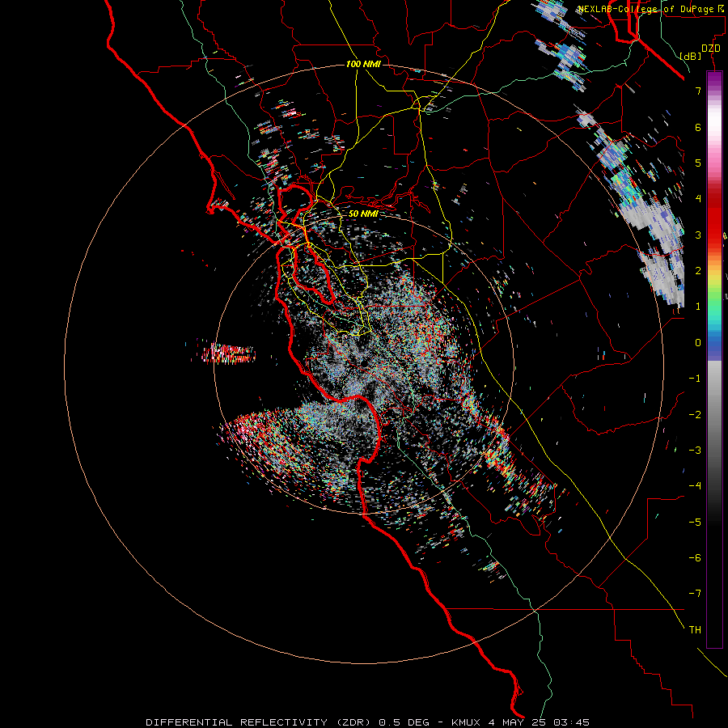Click the DIFFERENTIAL REFLECTIVITY (ZDR) caption text
This screenshot has height=728, width=728.
(x=260, y=722)
